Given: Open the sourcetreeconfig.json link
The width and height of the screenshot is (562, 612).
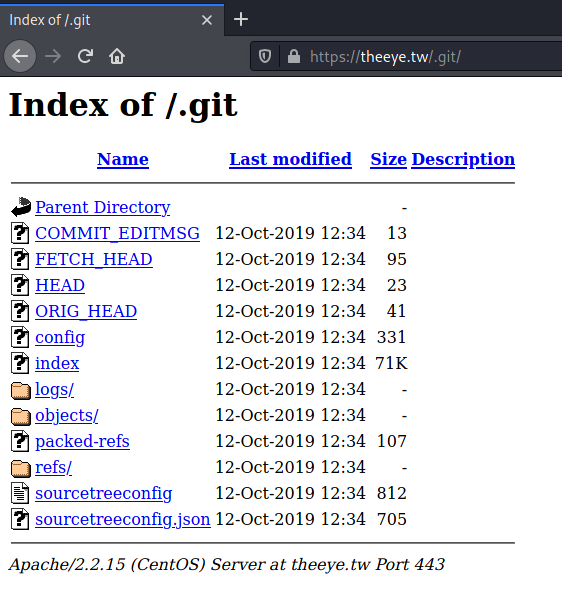Looking at the screenshot, I should pyautogui.click(x=123, y=519).
